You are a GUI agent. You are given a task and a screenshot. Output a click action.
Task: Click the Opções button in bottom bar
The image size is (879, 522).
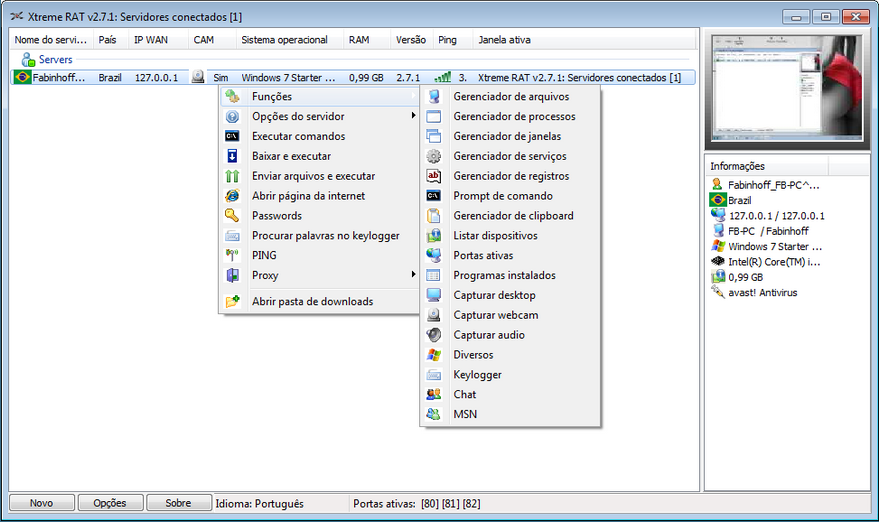pyautogui.click(x=110, y=503)
